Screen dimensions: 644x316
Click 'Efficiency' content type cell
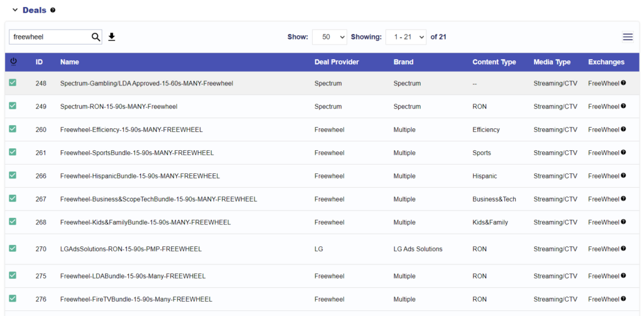tap(486, 129)
